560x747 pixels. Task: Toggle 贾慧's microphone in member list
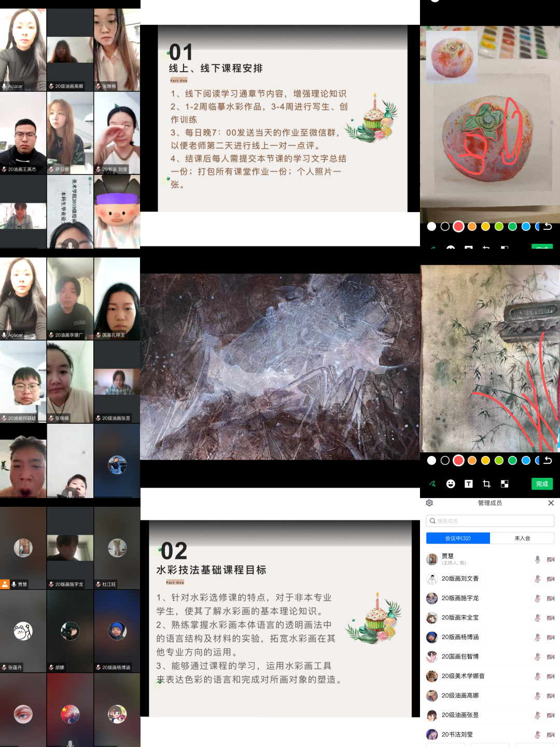pos(538,559)
